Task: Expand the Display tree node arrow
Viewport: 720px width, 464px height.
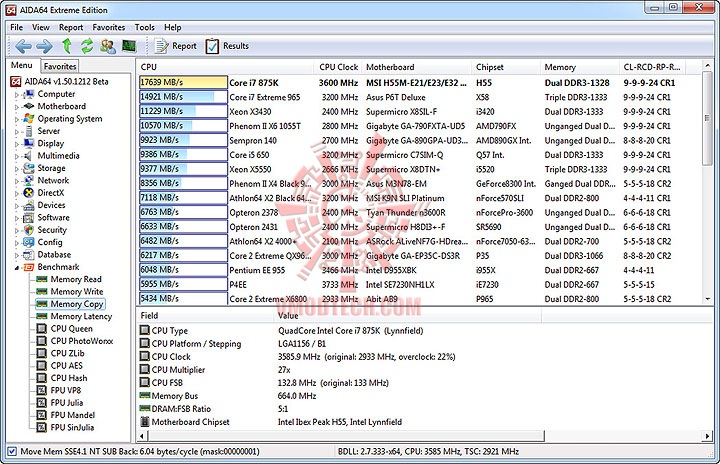Action: tap(17, 144)
